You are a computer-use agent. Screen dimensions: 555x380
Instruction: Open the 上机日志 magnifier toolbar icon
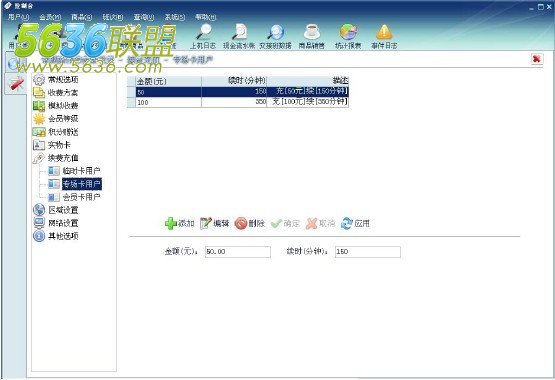(203, 32)
